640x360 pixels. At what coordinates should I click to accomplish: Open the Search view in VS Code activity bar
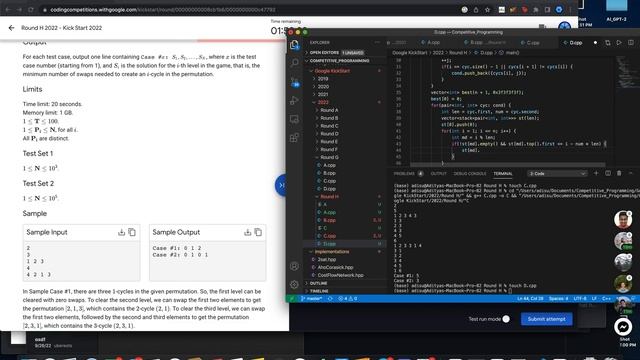pyautogui.click(x=294, y=62)
